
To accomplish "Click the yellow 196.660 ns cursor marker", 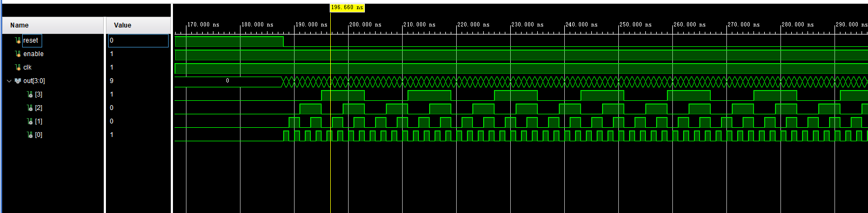I will [x=347, y=8].
